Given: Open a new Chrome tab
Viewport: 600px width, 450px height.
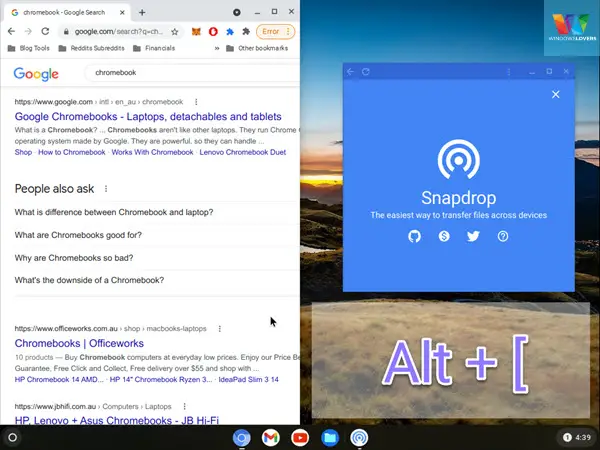Looking at the screenshot, I should pos(142,13).
